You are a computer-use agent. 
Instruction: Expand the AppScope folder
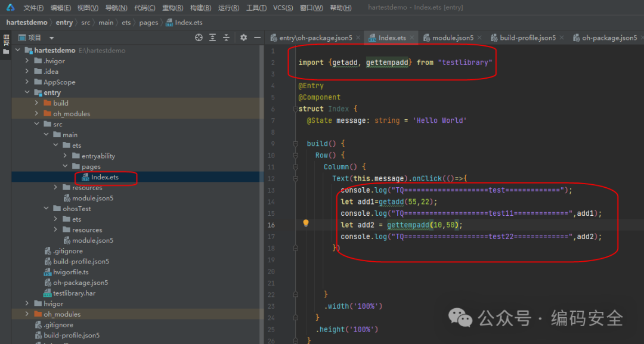click(x=27, y=82)
